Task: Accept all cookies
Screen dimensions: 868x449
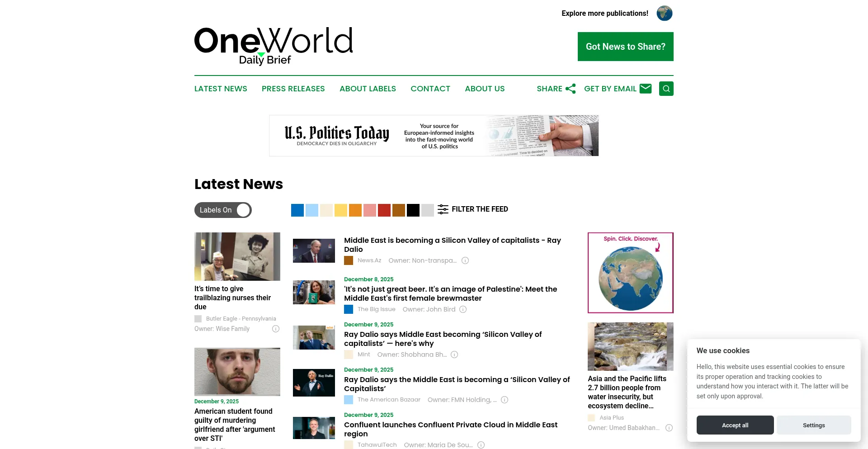Action: click(x=735, y=425)
